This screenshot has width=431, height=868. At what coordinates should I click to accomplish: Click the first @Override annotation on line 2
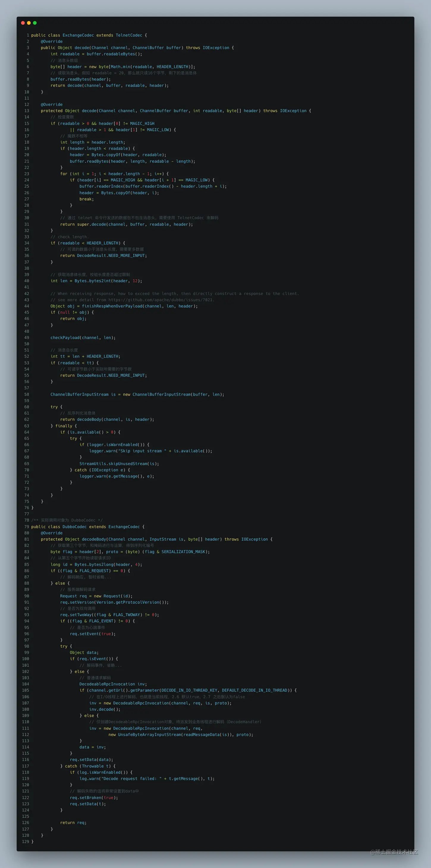pos(51,41)
